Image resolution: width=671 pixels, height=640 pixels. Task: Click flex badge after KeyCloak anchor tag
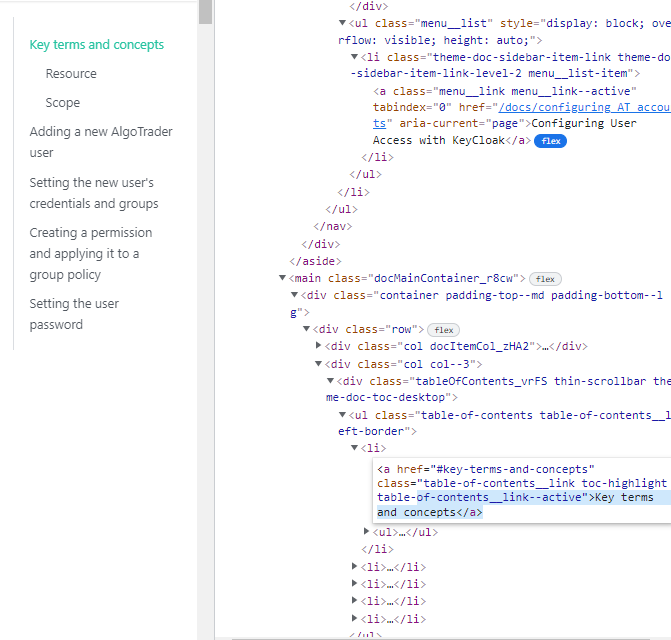pyautogui.click(x=551, y=141)
